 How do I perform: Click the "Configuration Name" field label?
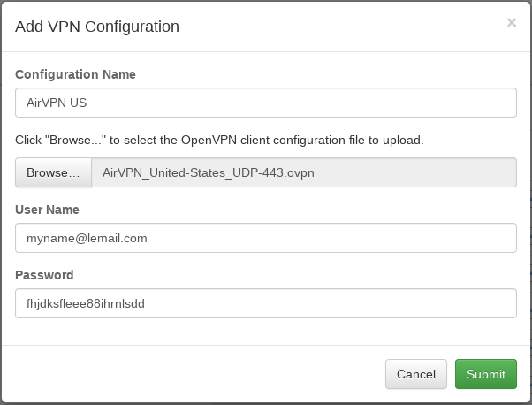tap(75, 73)
